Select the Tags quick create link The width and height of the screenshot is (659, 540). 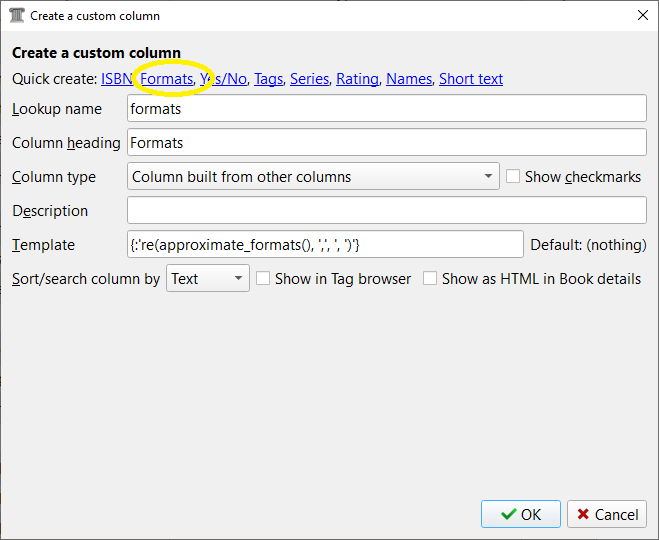click(267, 79)
